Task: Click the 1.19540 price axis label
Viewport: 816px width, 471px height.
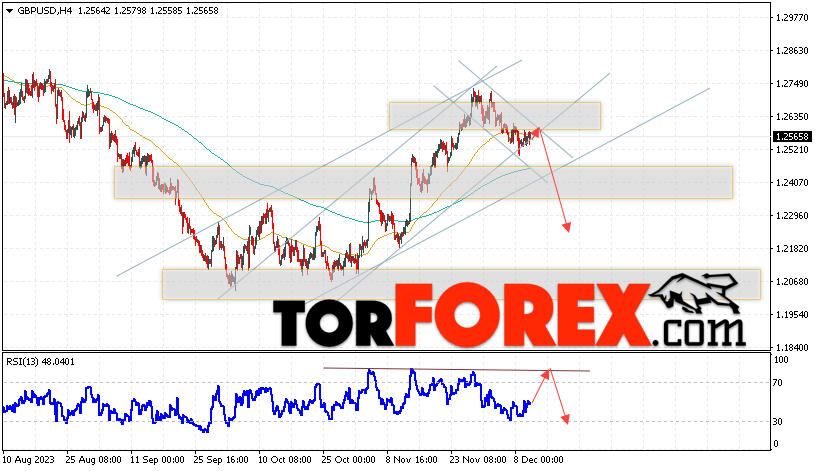Action: pyautogui.click(x=792, y=315)
